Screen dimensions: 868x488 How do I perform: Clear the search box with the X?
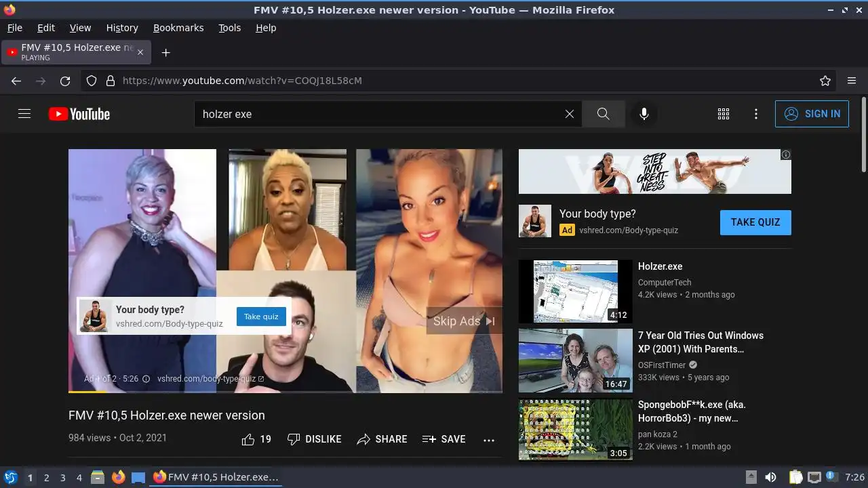[570, 114]
